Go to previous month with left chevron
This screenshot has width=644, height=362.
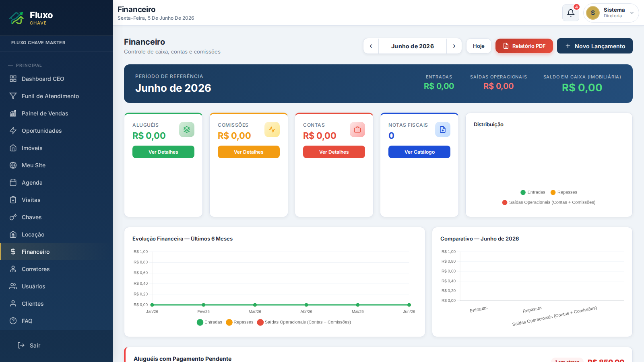click(x=371, y=46)
